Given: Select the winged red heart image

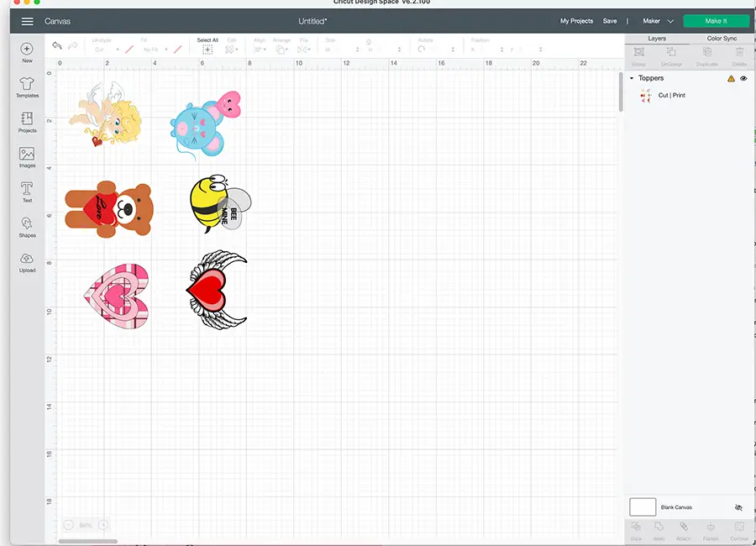Looking at the screenshot, I should [x=217, y=290].
